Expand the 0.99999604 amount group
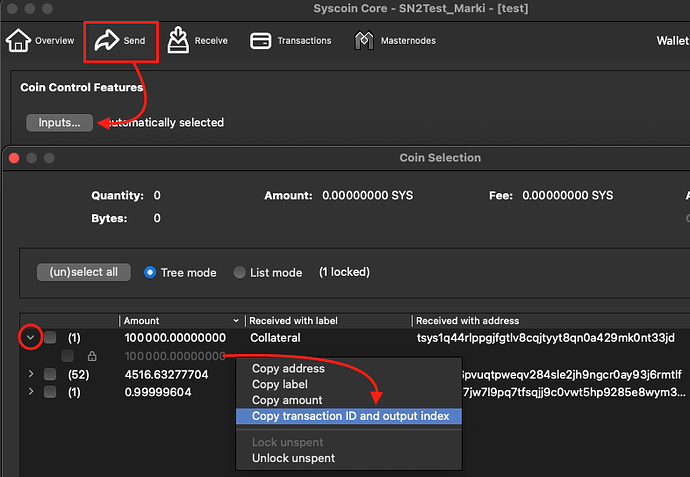Viewport: 690px width, 477px height. point(30,392)
